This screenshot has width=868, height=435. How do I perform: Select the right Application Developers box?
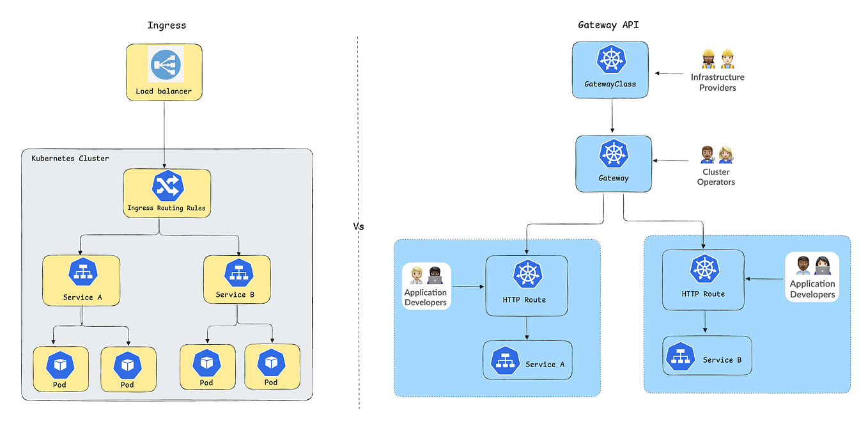[x=812, y=279]
